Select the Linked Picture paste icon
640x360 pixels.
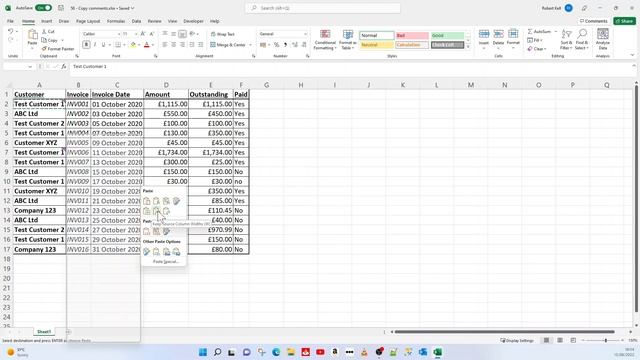click(x=176, y=252)
